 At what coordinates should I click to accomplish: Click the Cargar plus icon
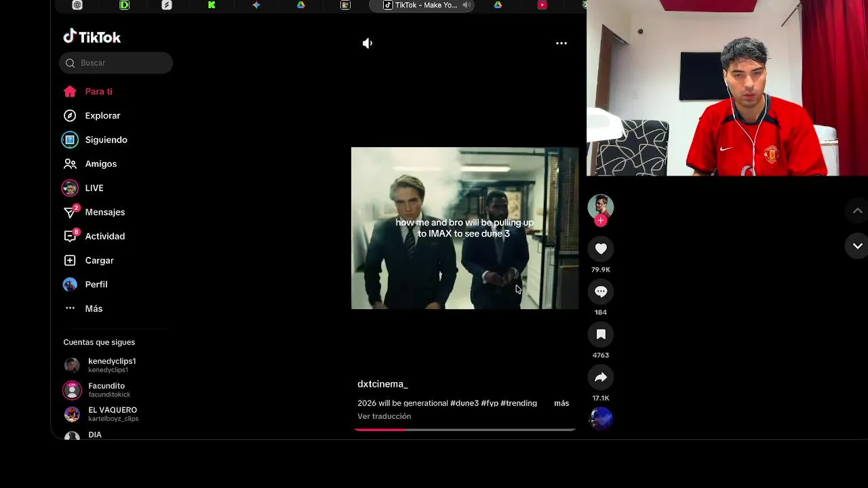(x=70, y=260)
